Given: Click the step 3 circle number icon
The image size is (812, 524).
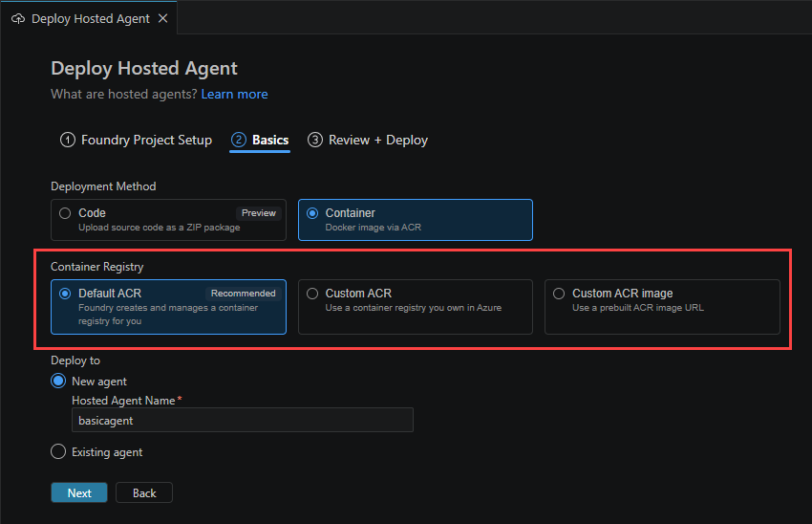Looking at the screenshot, I should point(315,140).
